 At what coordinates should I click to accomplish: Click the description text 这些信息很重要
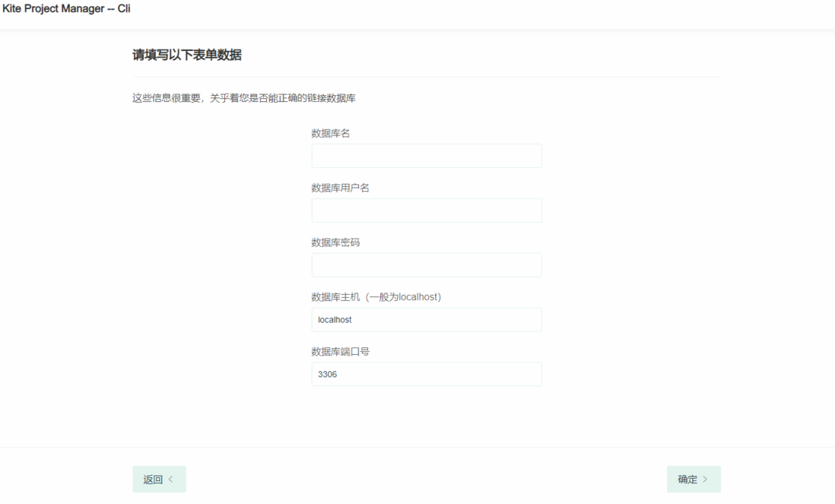point(244,98)
